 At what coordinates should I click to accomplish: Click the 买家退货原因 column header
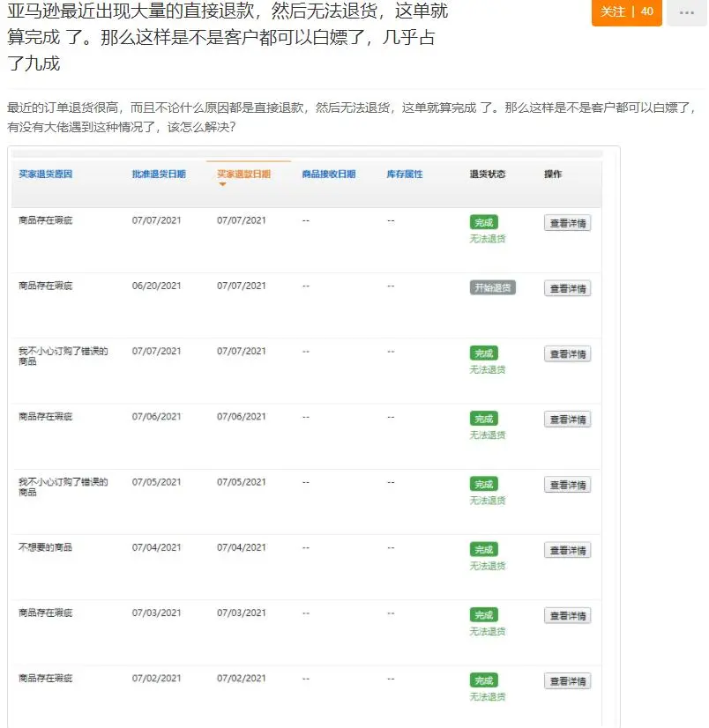(45, 174)
